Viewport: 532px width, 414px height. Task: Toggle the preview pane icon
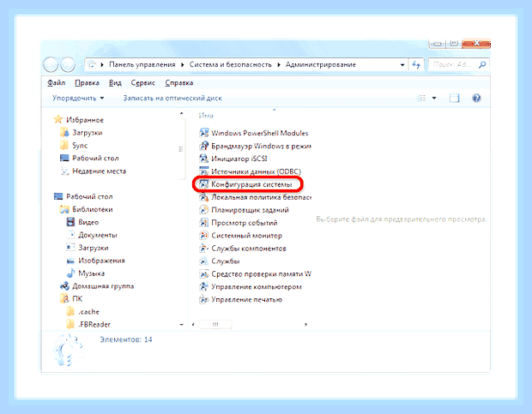click(454, 99)
